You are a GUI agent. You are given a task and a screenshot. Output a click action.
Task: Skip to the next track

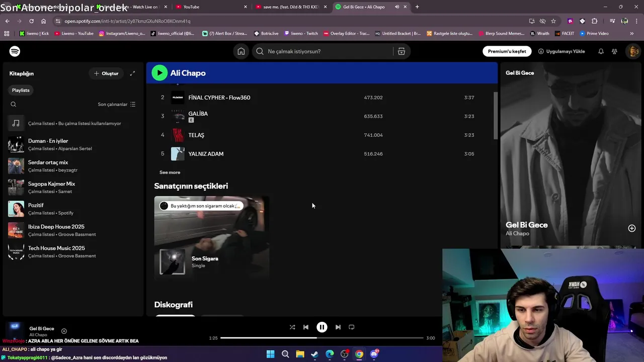pos(338,327)
